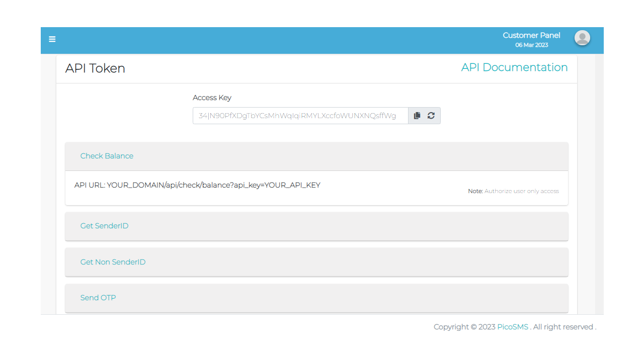Copy the access key to clipboard
This screenshot has width=644, height=362.
click(417, 116)
